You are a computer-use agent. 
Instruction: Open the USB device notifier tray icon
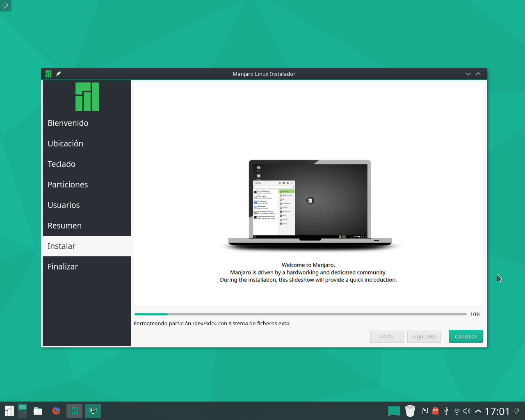pyautogui.click(x=446, y=411)
